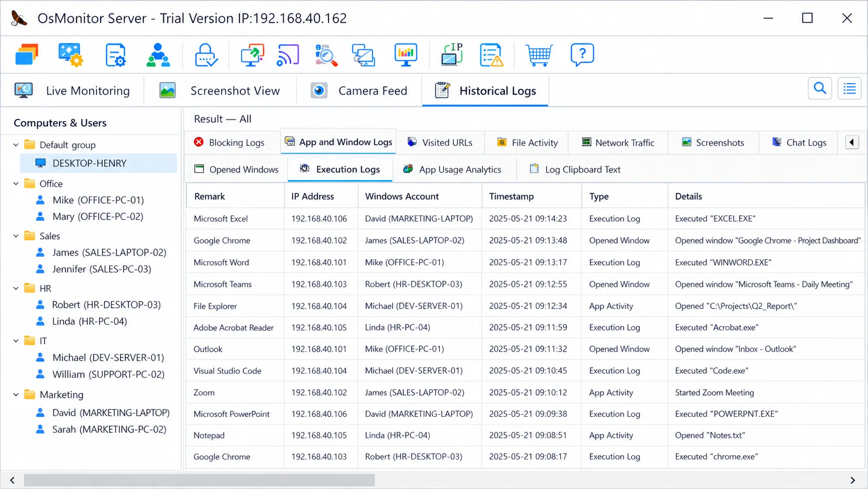
Task: Open the checklist with warning alert icon
Action: pyautogui.click(x=491, y=55)
